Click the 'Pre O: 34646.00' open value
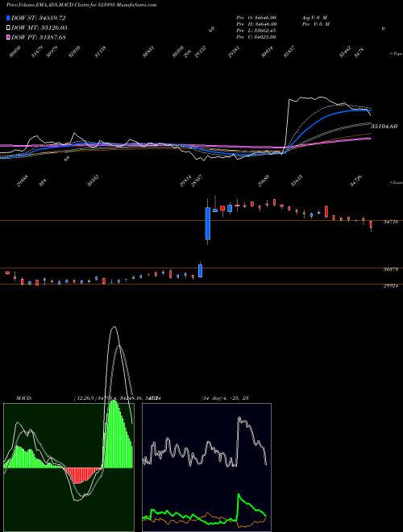 point(256,17)
